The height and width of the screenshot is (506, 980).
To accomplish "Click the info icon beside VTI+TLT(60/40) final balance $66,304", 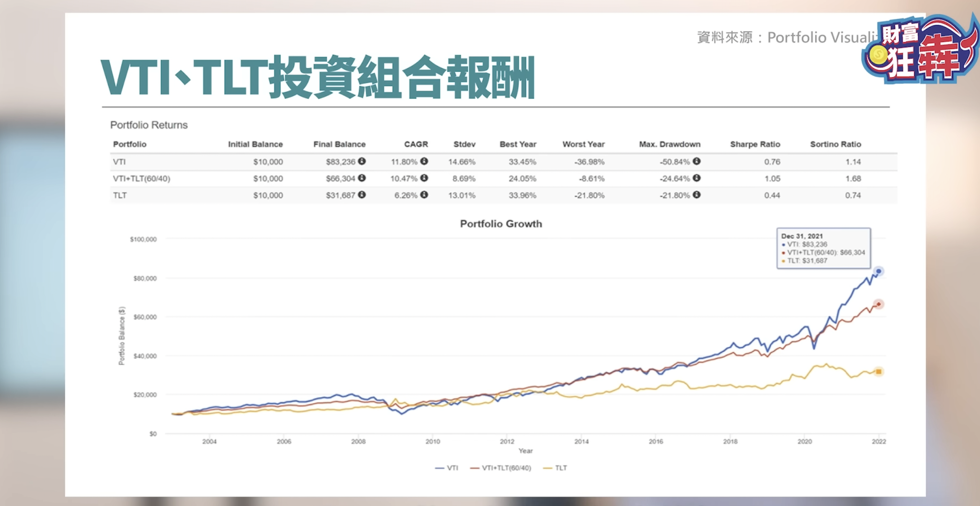I will pyautogui.click(x=362, y=178).
